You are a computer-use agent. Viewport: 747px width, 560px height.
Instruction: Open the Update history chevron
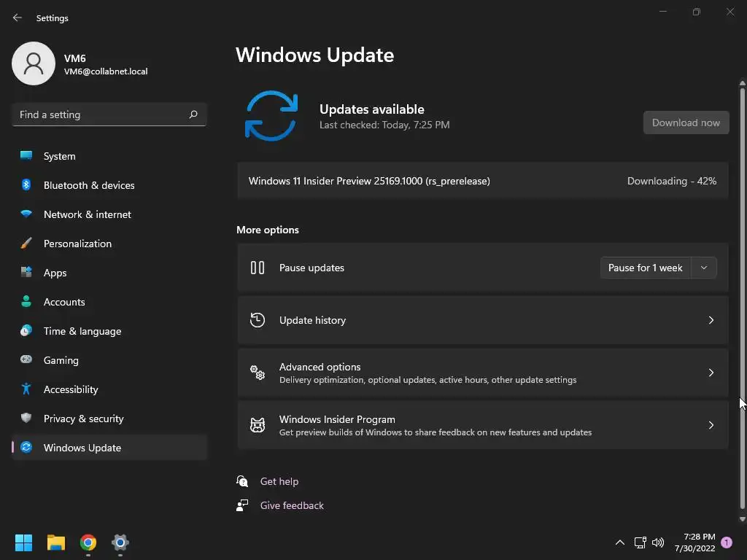[x=711, y=320]
